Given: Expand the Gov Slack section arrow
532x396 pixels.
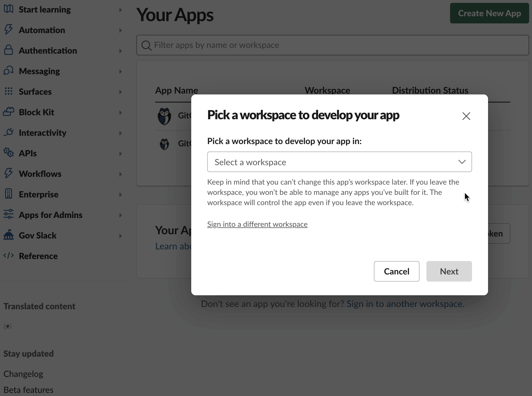Looking at the screenshot, I should (120, 236).
